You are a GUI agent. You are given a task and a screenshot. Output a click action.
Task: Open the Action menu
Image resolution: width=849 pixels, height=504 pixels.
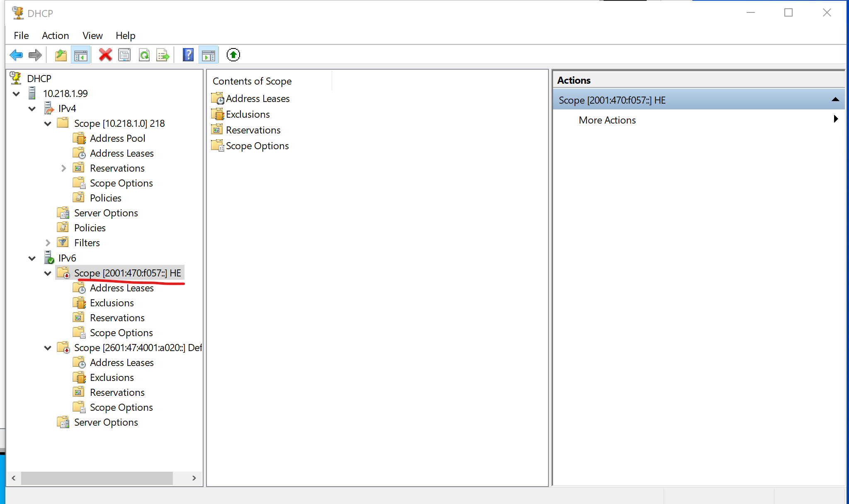(x=56, y=36)
